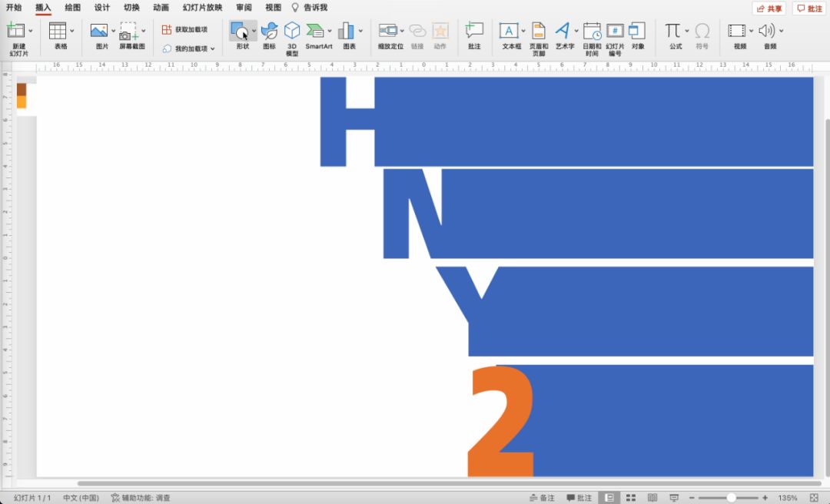This screenshot has height=504, width=830.
Task: Click Get Add-ins (获取加载项)
Action: coord(184,29)
